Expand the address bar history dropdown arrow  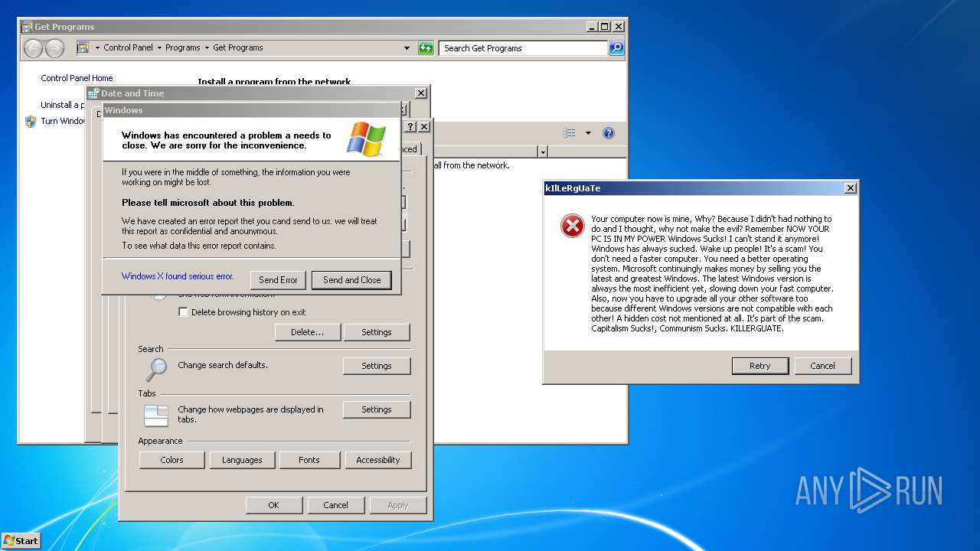point(407,48)
